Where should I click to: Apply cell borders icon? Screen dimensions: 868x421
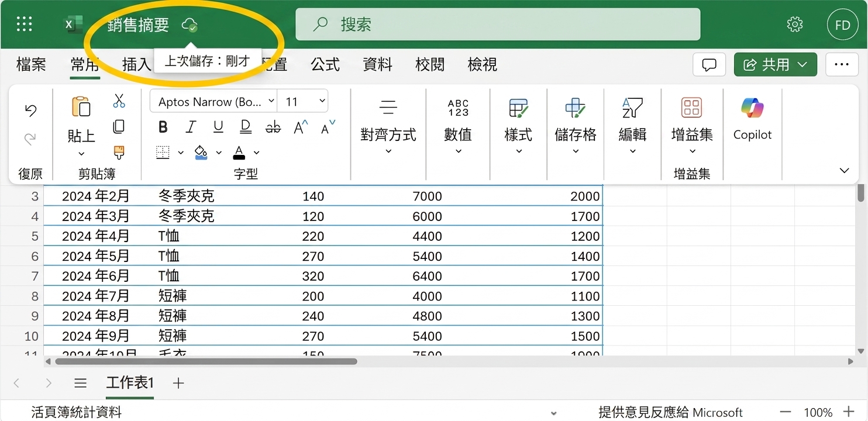point(163,153)
